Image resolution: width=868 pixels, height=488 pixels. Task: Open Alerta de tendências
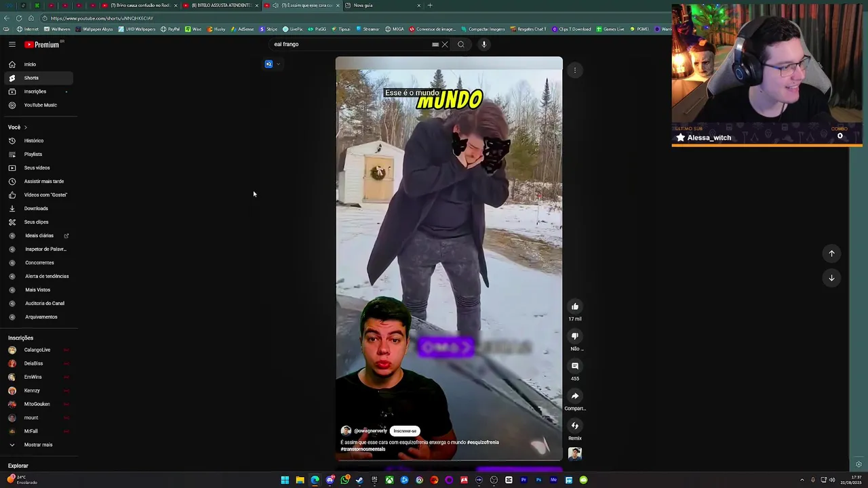point(39,277)
